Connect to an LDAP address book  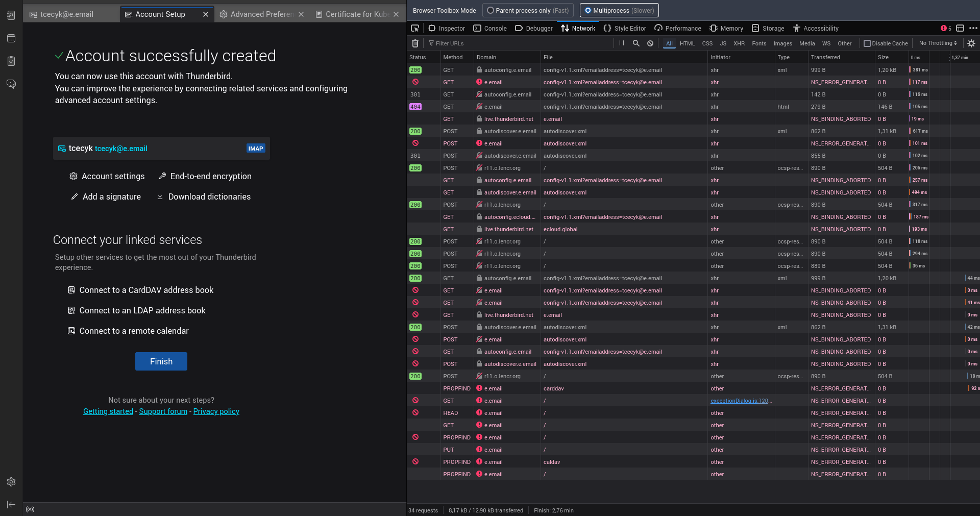click(137, 310)
